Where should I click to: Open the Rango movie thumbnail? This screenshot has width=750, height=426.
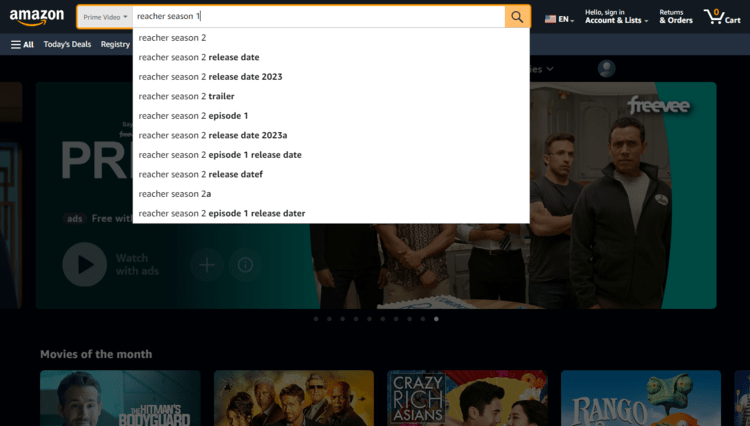(x=641, y=398)
